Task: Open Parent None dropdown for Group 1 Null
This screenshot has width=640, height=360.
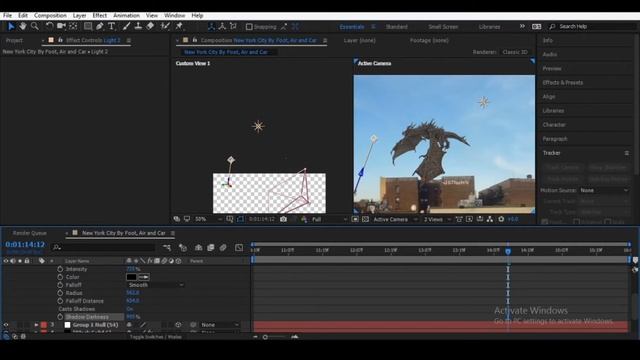Action: coord(220,325)
